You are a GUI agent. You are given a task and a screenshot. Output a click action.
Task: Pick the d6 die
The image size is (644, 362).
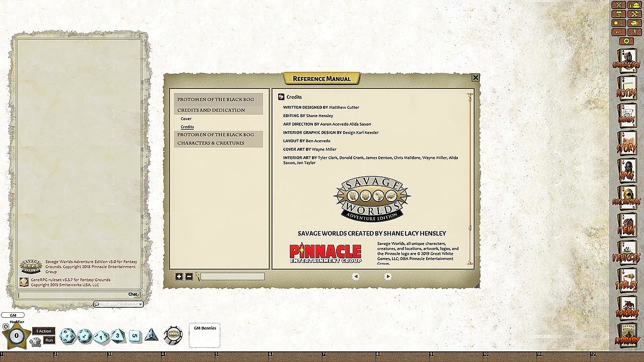point(135,336)
